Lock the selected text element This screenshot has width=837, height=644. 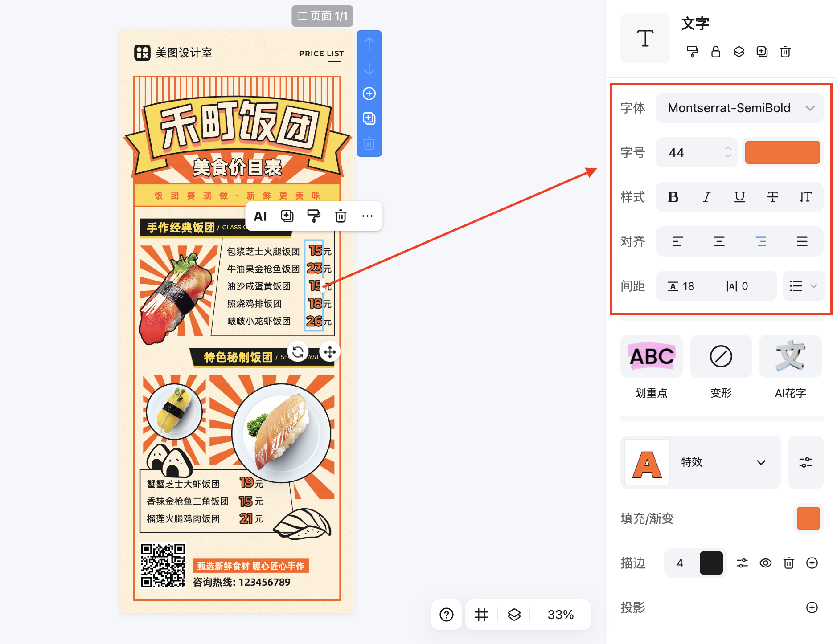tap(716, 52)
